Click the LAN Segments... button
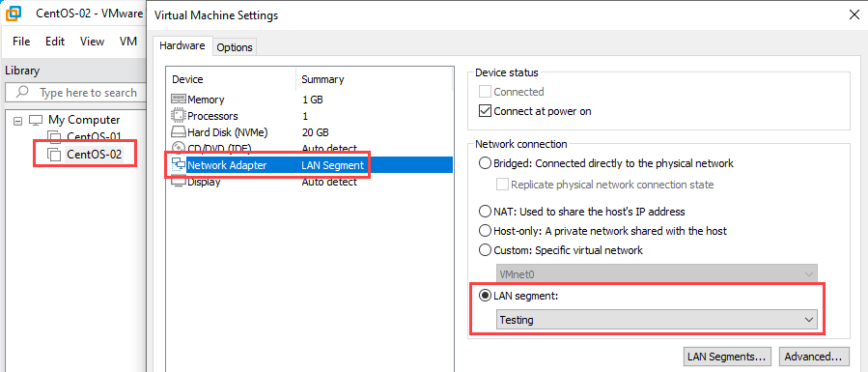The width and height of the screenshot is (868, 372). point(727,356)
